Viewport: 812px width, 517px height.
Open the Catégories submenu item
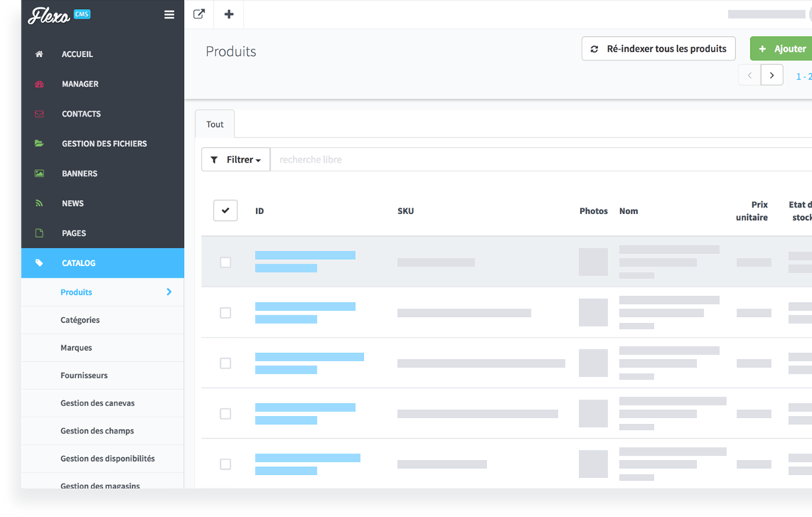pyautogui.click(x=80, y=320)
